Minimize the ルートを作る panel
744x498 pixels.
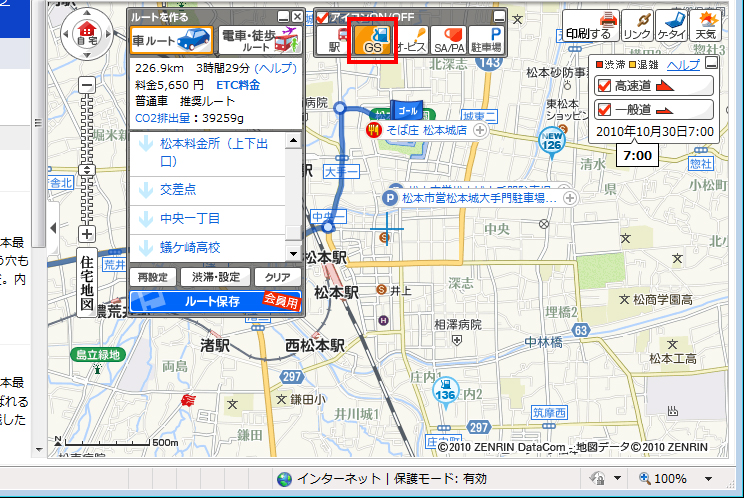click(x=283, y=17)
